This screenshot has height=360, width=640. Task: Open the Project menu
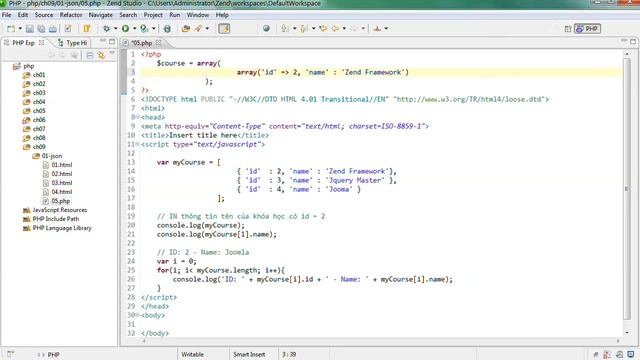pos(153,15)
